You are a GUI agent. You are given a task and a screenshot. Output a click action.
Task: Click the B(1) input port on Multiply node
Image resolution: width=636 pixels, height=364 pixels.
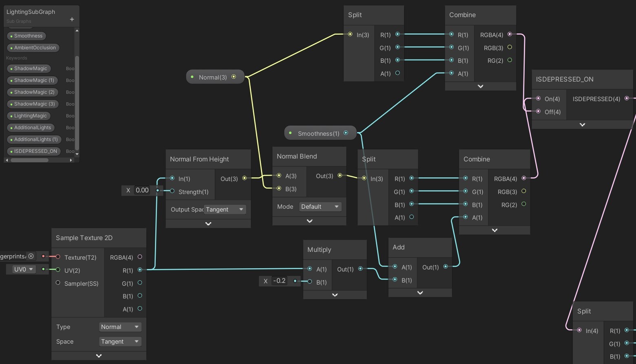pyautogui.click(x=310, y=282)
